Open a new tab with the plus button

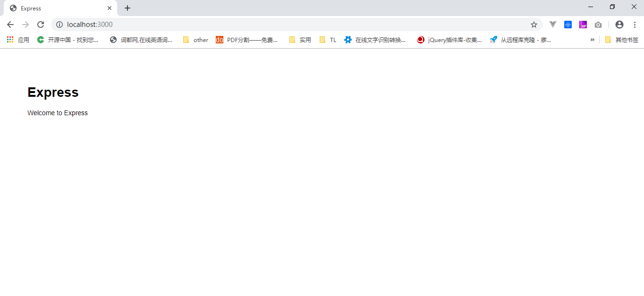coord(127,8)
